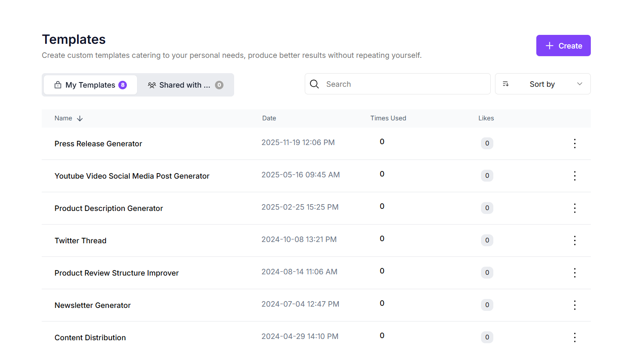Select the My Templates tab
Image resolution: width=644 pixels, height=353 pixels.
(x=90, y=85)
